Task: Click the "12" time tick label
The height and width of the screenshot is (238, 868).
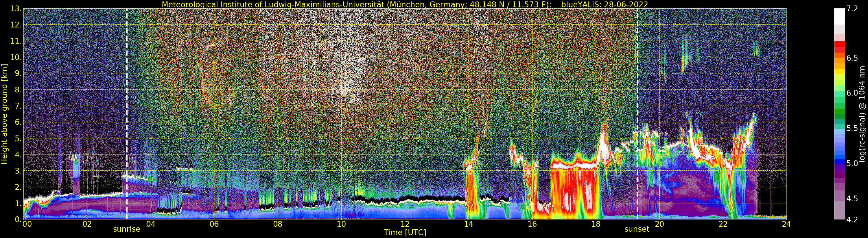Action: (x=405, y=224)
